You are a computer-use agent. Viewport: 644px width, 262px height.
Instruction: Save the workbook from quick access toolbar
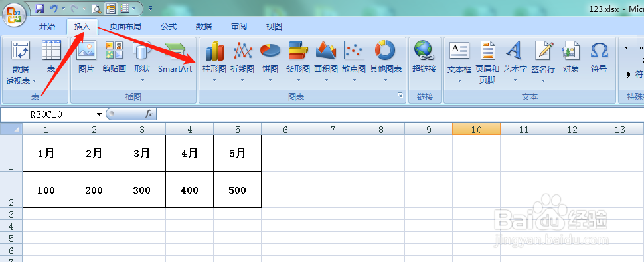pyautogui.click(x=39, y=8)
